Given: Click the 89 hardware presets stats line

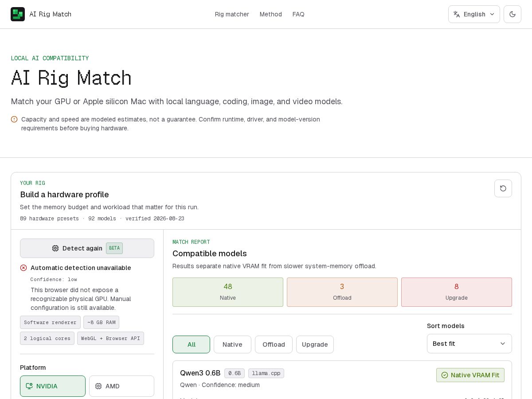Looking at the screenshot, I should [102, 219].
